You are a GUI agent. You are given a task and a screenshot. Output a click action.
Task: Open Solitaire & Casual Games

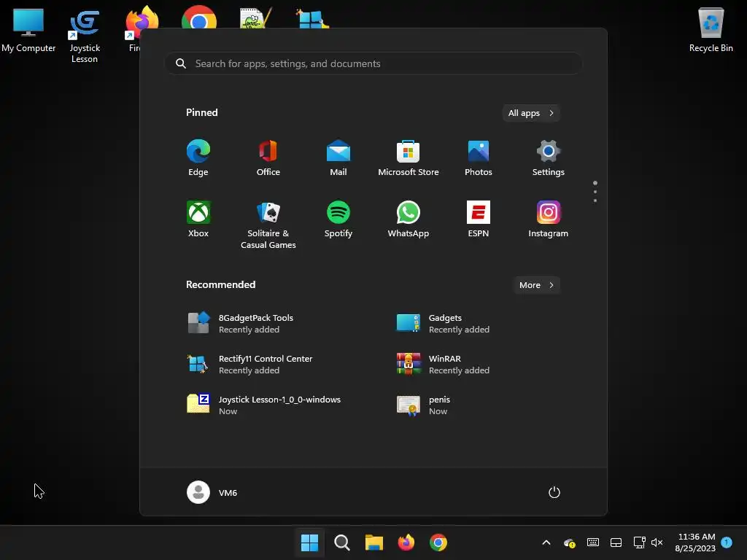pyautogui.click(x=268, y=225)
